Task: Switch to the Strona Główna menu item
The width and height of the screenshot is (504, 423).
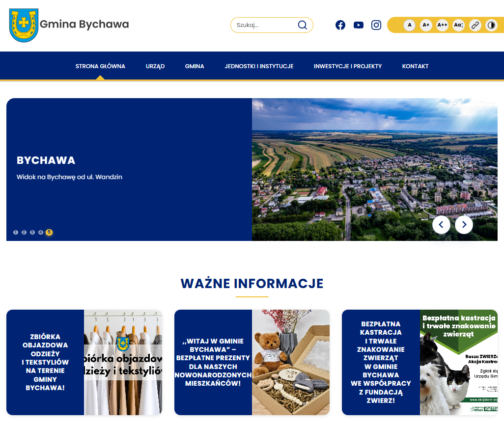Action: click(x=100, y=66)
